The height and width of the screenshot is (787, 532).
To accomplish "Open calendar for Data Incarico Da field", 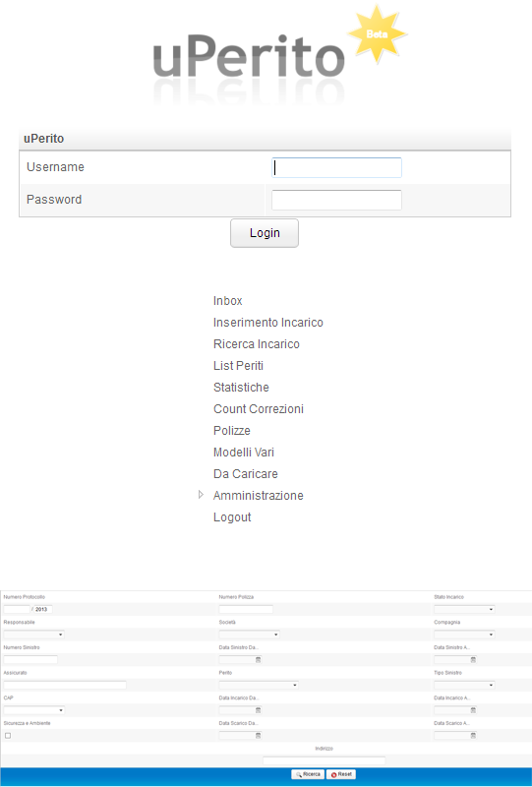I will pos(259,710).
